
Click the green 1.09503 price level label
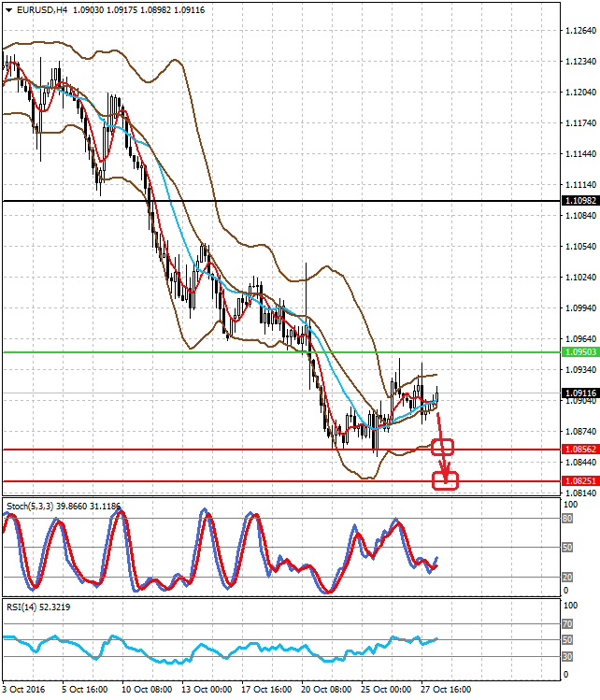point(580,352)
